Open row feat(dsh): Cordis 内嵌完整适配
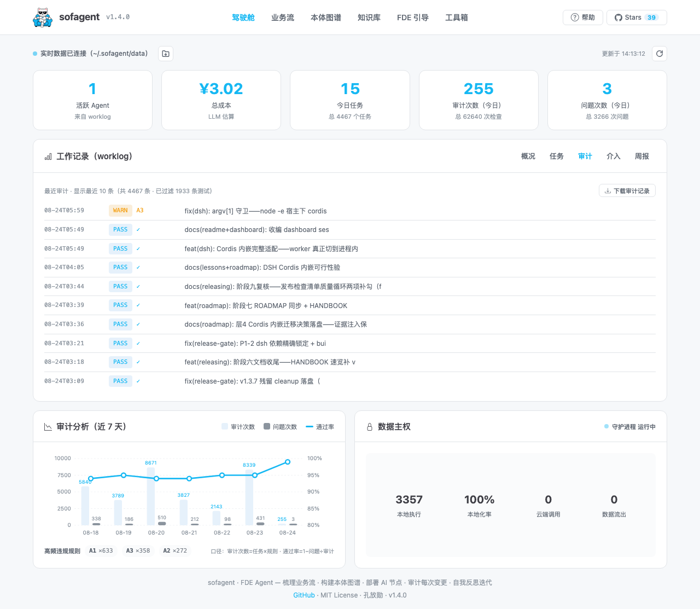 tap(350, 248)
